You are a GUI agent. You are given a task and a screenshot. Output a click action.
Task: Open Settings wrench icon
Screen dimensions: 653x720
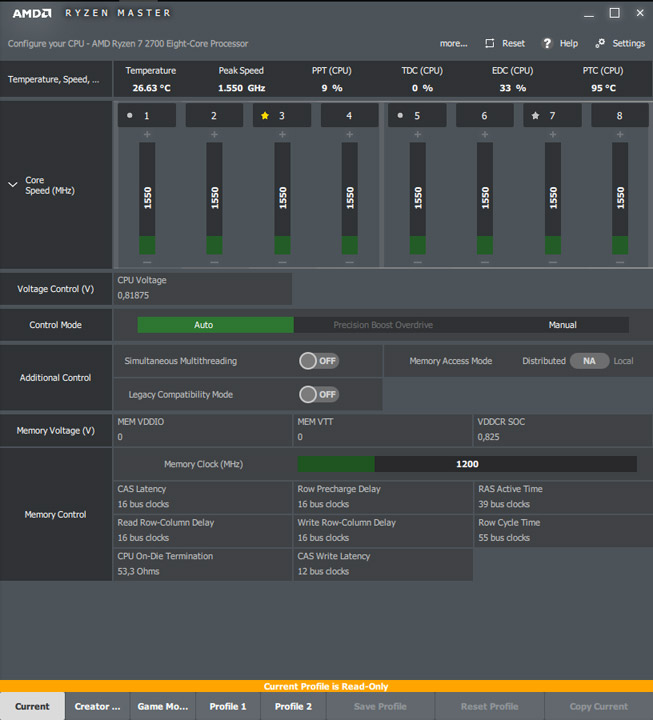[600, 44]
